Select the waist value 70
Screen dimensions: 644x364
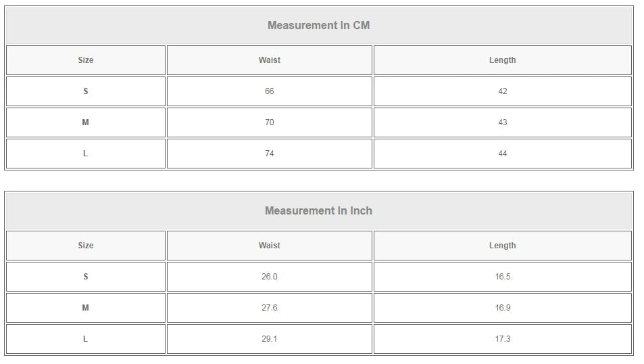point(269,122)
